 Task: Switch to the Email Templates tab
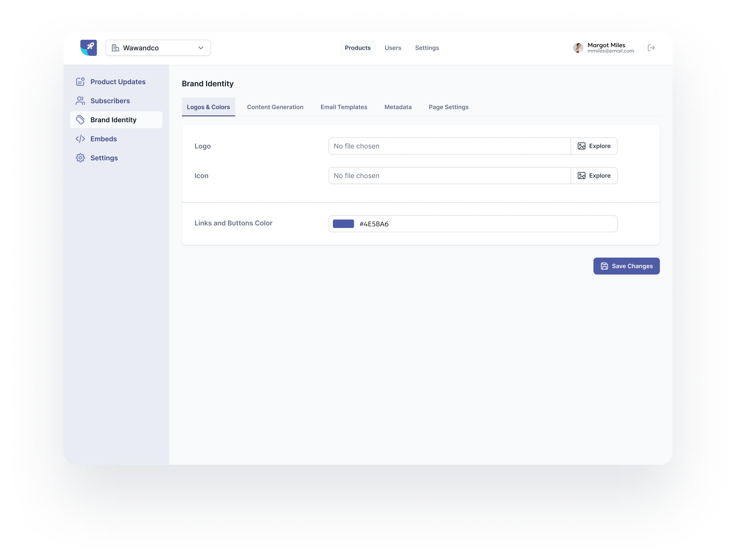click(344, 106)
